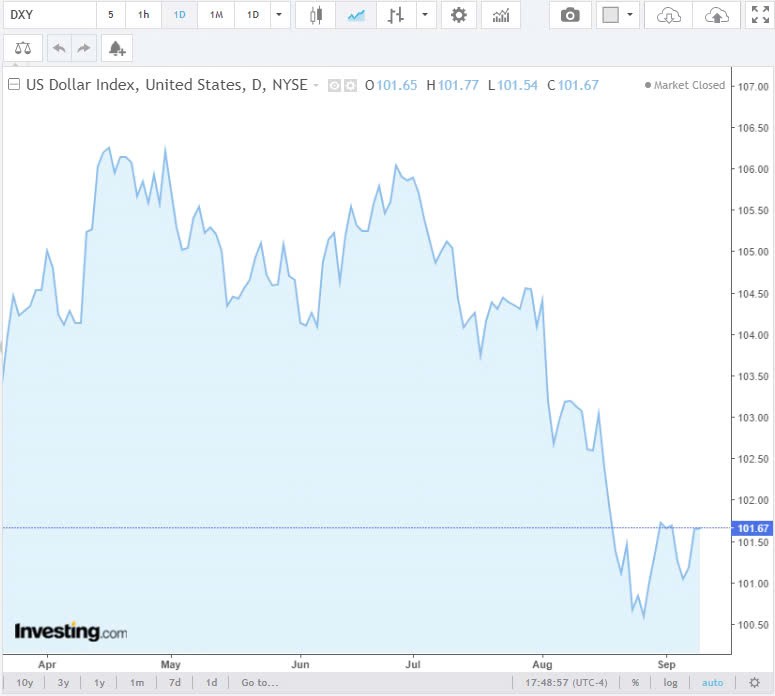Image resolution: width=775 pixels, height=696 pixels.
Task: Click the DXY symbol search field
Action: coord(49,15)
